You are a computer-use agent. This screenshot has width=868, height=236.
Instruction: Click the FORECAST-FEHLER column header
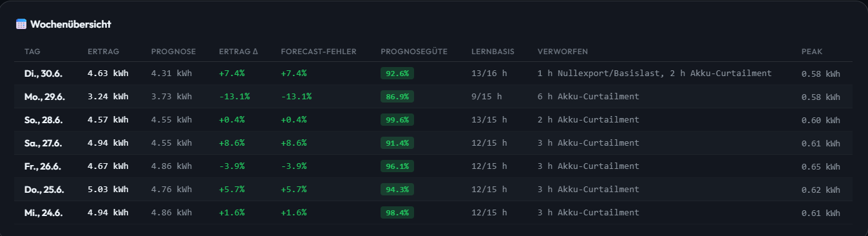pos(319,52)
